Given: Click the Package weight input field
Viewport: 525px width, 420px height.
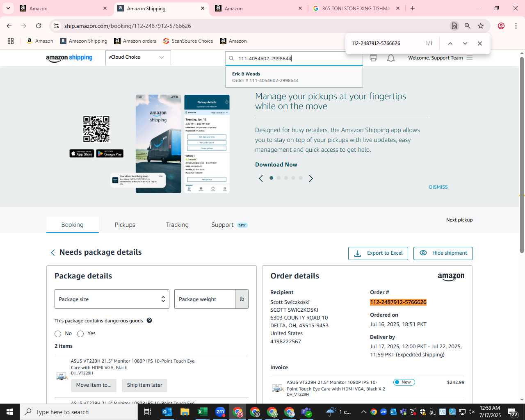Looking at the screenshot, I should coord(205,299).
